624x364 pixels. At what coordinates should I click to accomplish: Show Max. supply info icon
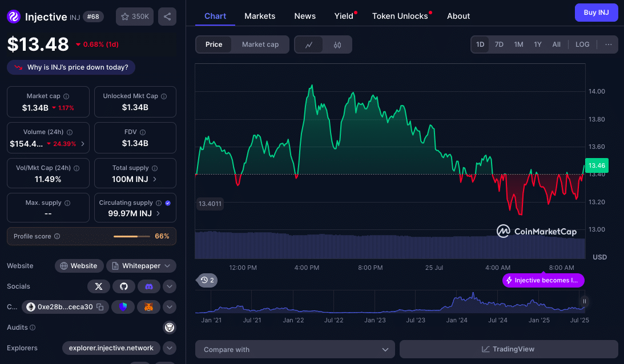point(67,203)
